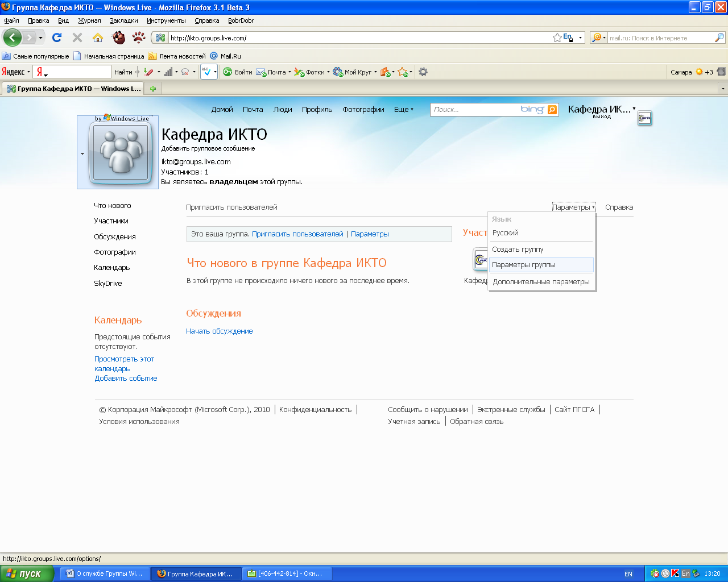Select Параметры группы in dropdown menu
The image size is (728, 582).
point(541,265)
